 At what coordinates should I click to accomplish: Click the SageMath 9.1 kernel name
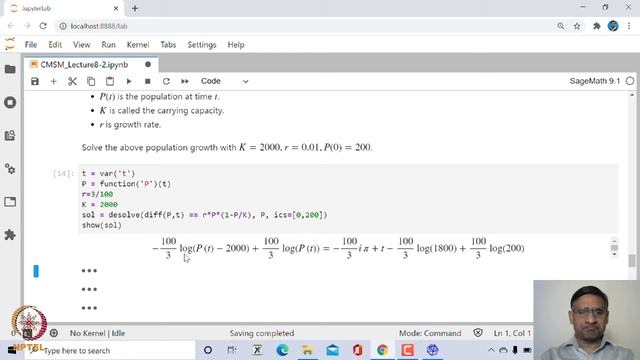594,81
